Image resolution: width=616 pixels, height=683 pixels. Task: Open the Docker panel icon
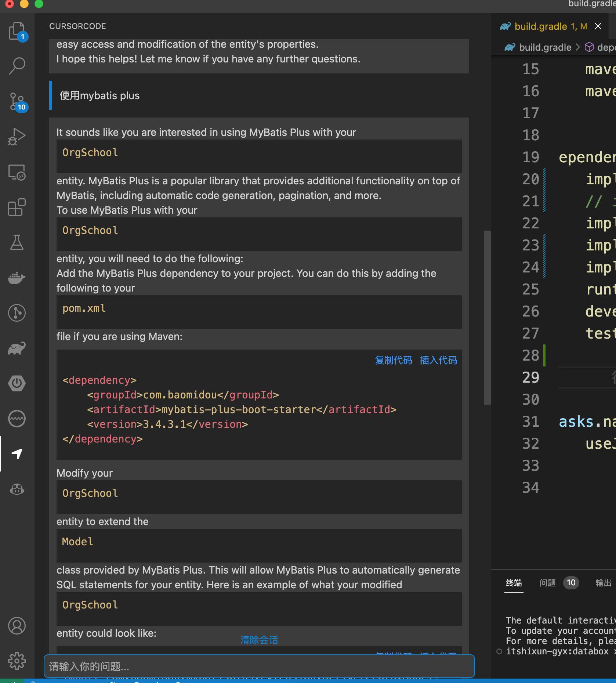[x=17, y=278]
